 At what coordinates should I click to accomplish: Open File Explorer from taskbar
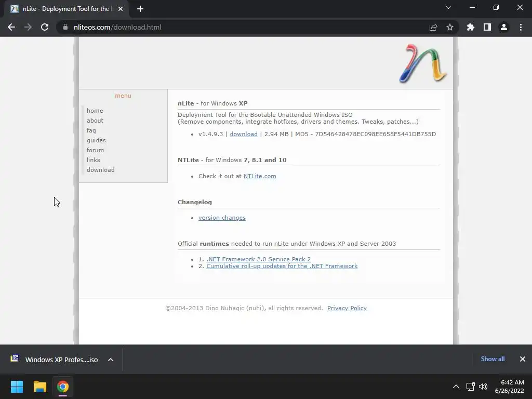click(x=39, y=387)
